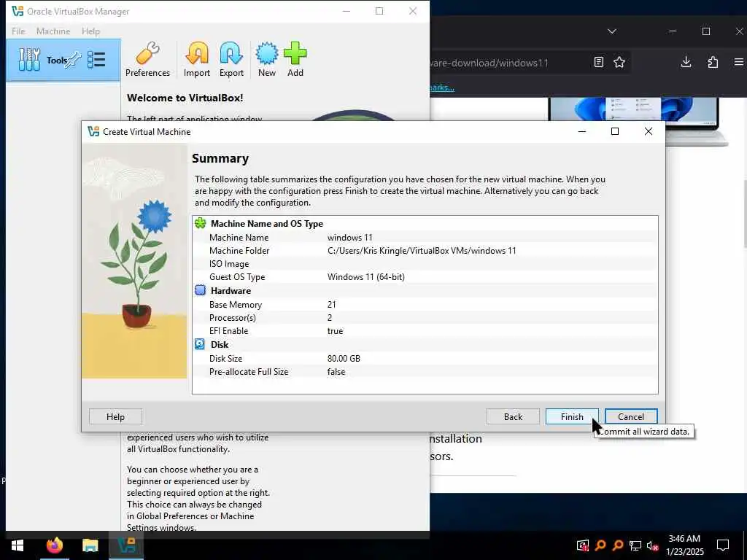
Task: Click the Machine Folder path value
Action: [x=422, y=251]
